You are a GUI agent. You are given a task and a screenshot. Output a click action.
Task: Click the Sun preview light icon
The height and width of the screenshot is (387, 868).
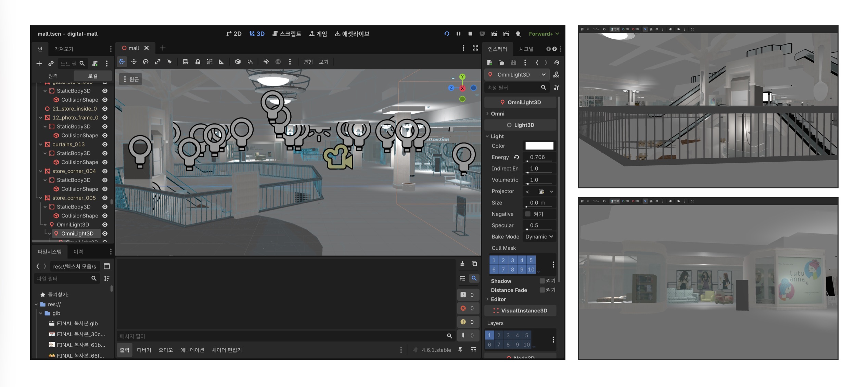click(x=266, y=62)
